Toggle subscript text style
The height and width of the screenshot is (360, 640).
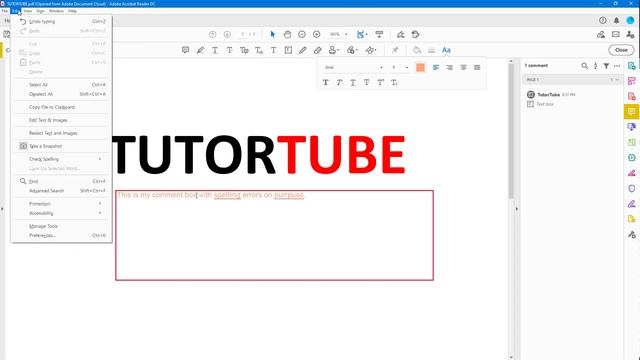(394, 82)
